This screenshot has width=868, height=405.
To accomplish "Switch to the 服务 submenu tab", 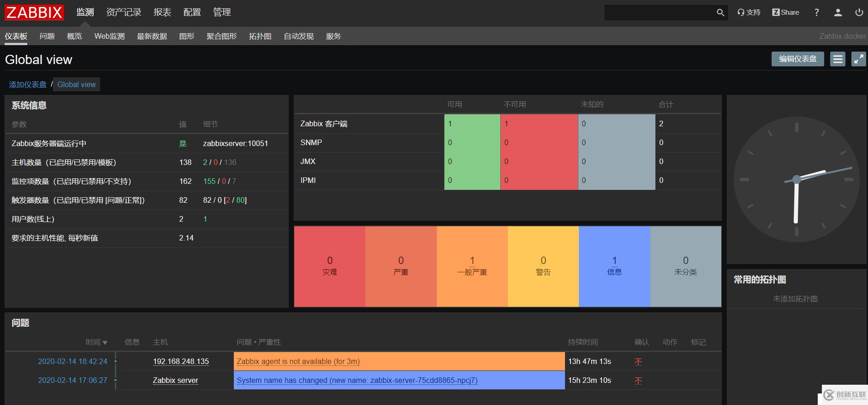I will pos(333,36).
